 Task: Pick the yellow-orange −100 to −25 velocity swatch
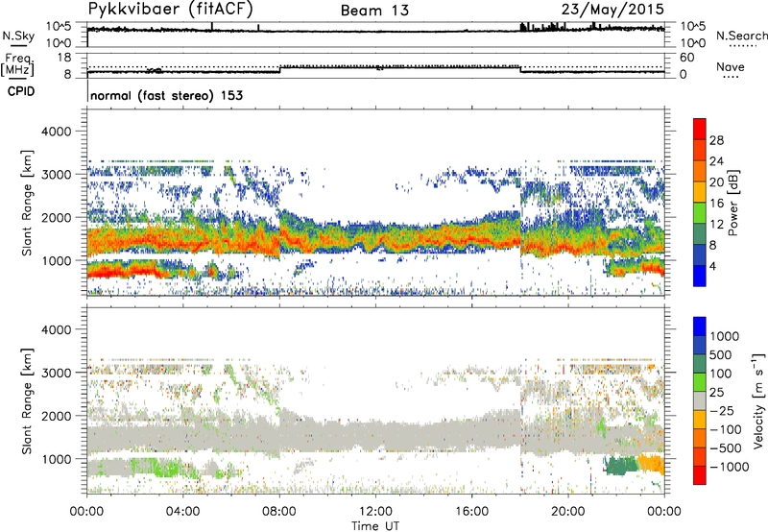700,420
